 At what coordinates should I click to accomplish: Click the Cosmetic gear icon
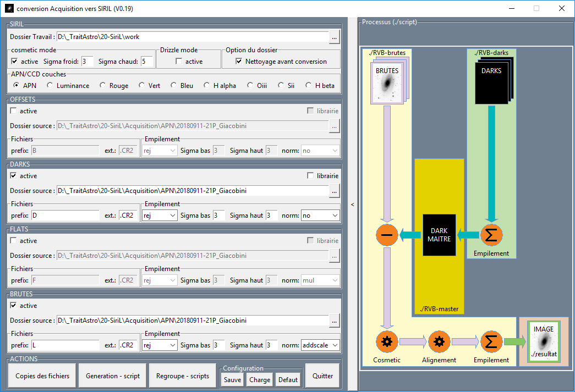click(387, 342)
